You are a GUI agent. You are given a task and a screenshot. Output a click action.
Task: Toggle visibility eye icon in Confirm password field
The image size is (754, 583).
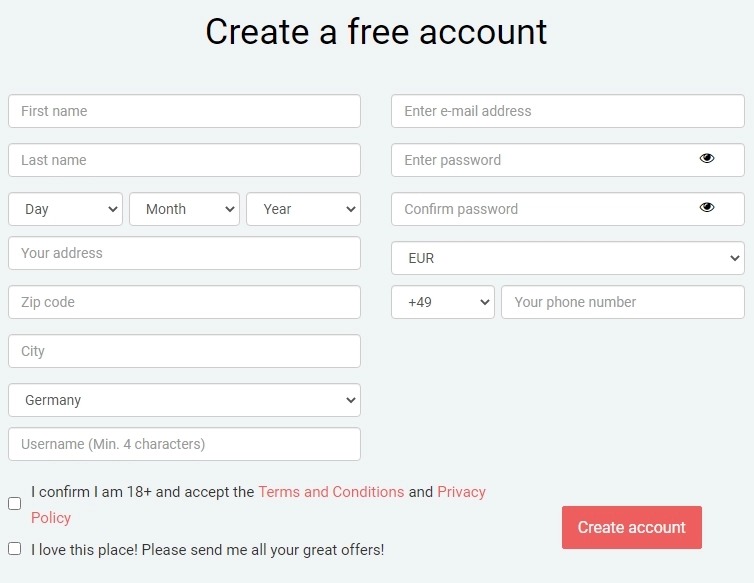(707, 208)
